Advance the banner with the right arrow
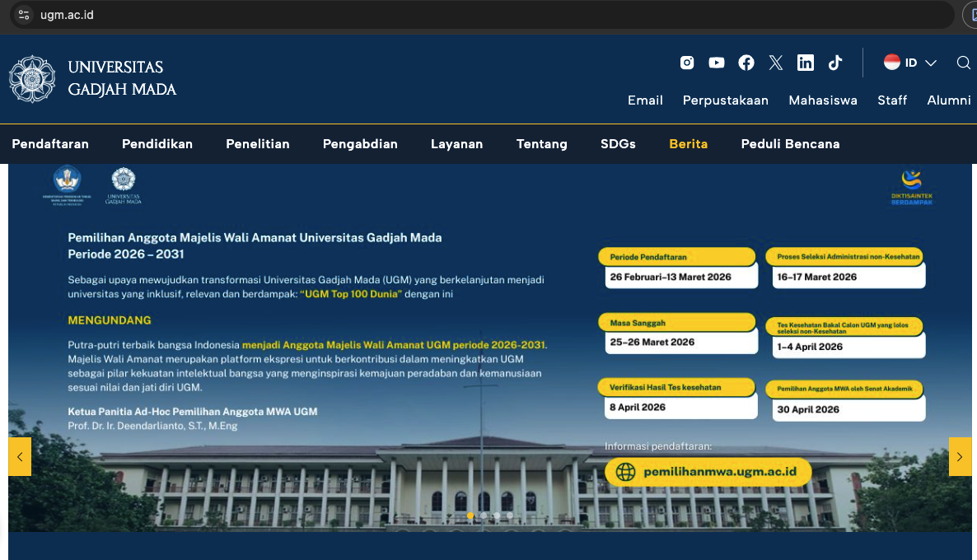This screenshot has height=560, width=977. [x=960, y=456]
